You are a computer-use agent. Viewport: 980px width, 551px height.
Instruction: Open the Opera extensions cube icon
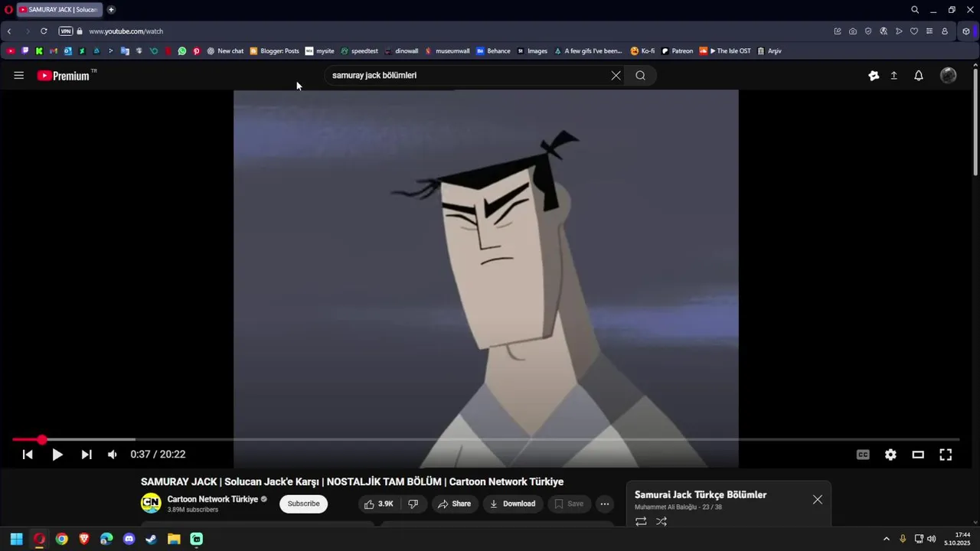click(x=966, y=31)
